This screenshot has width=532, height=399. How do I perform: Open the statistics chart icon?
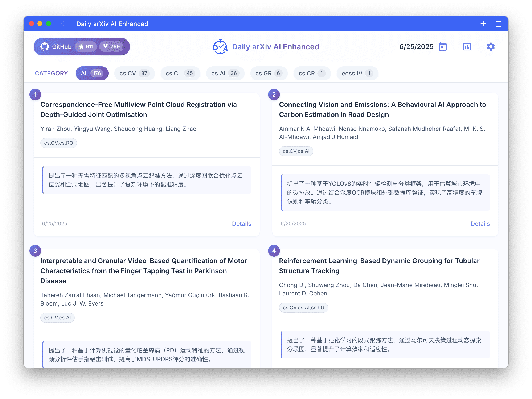467,47
